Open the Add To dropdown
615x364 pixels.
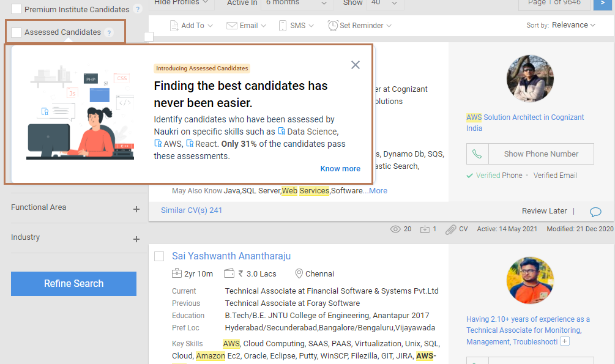(192, 26)
